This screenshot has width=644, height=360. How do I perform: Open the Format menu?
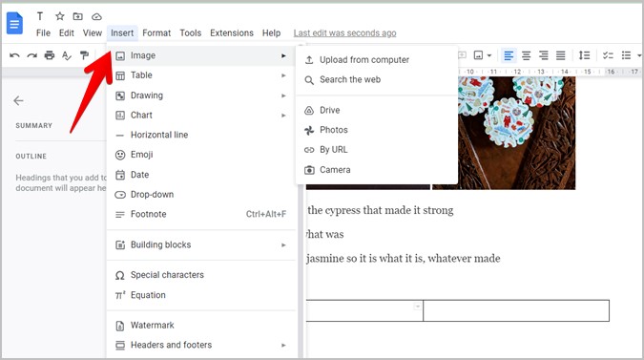click(x=156, y=32)
